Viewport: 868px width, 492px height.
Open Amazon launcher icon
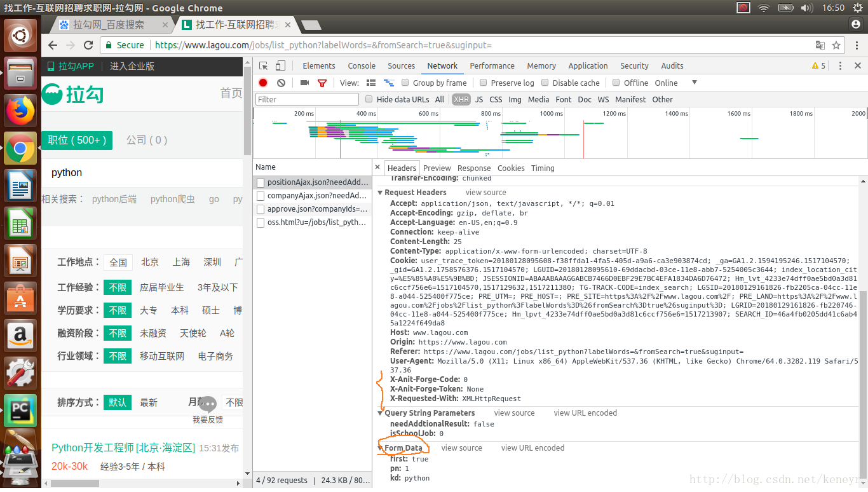point(21,336)
